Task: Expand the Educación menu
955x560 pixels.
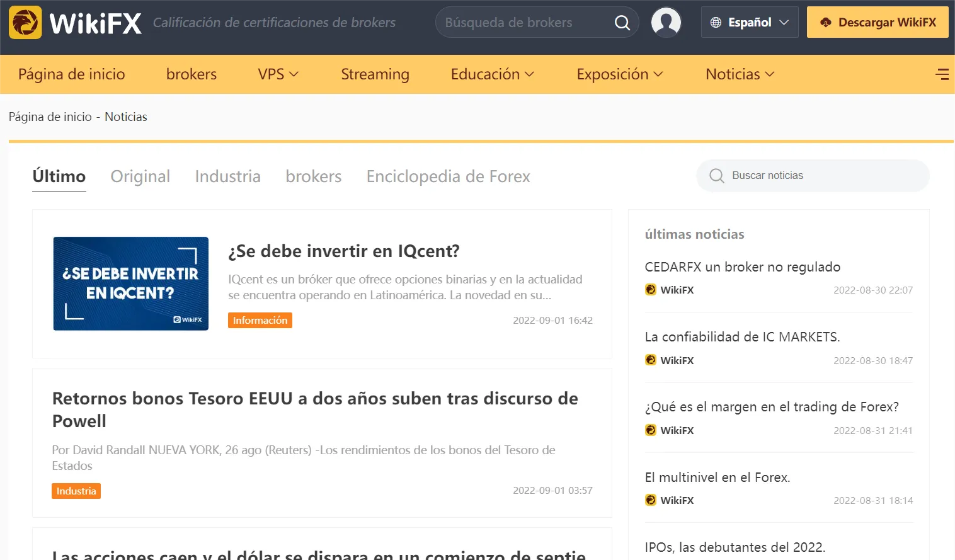Action: pyautogui.click(x=493, y=74)
